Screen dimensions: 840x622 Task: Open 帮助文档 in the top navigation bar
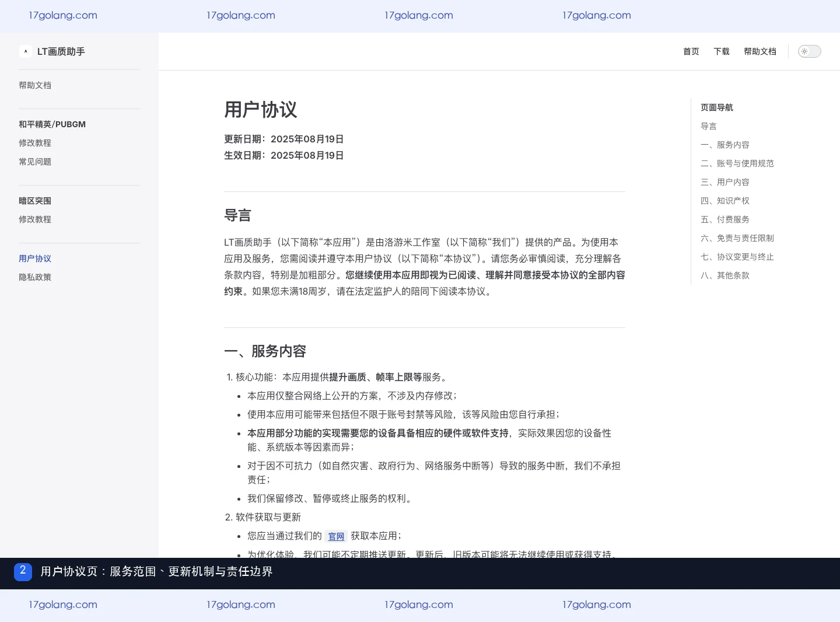pyautogui.click(x=760, y=51)
